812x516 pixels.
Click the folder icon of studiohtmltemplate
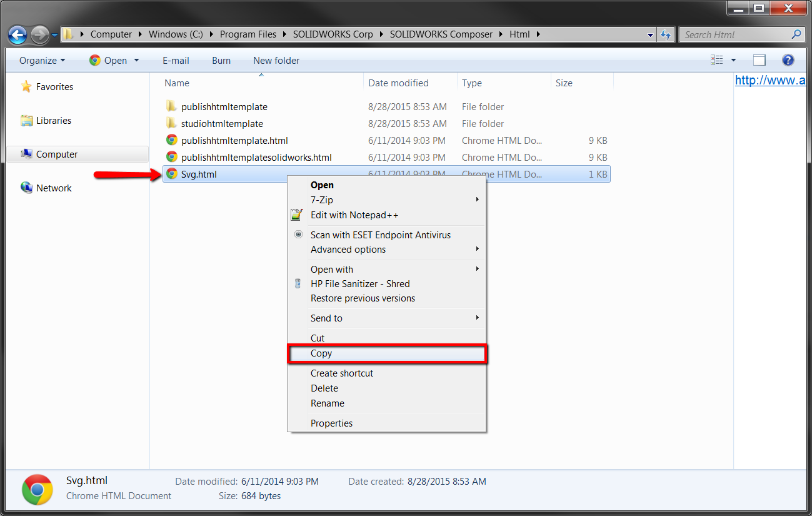pos(171,123)
